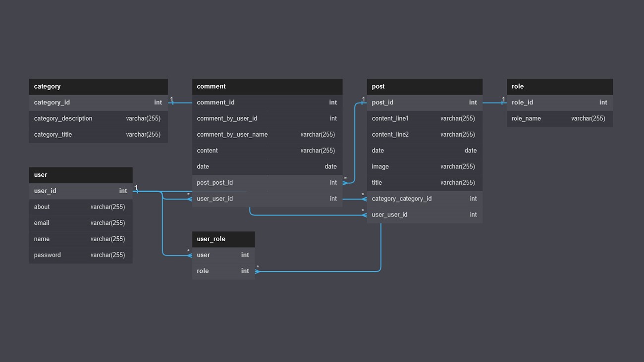The height and width of the screenshot is (362, 644).
Task: Select the category_description column
Action: tap(98, 118)
